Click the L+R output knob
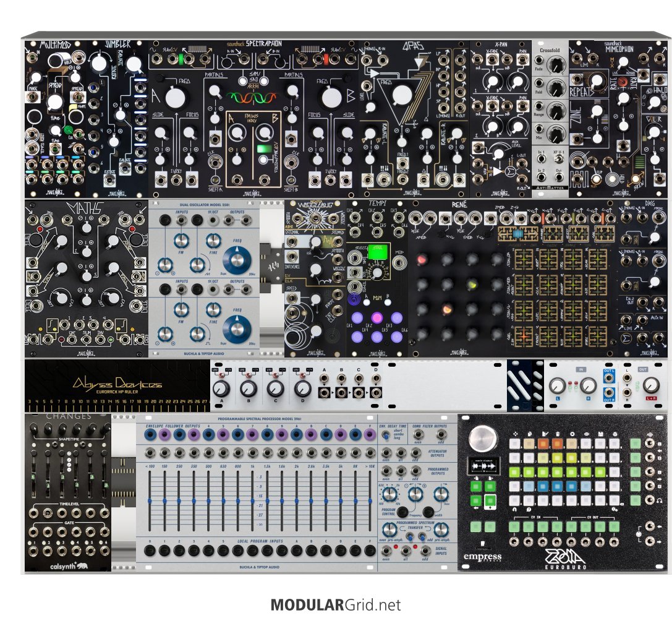672x618 pixels. click(650, 386)
